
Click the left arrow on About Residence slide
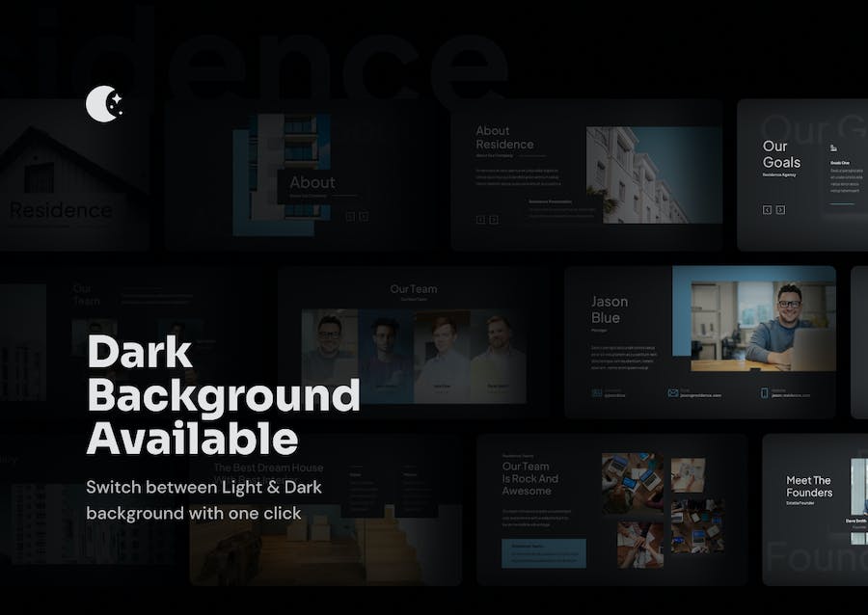click(480, 220)
